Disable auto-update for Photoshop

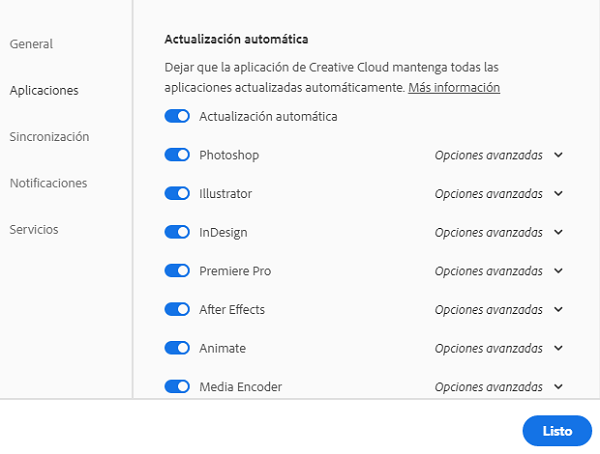point(177,155)
